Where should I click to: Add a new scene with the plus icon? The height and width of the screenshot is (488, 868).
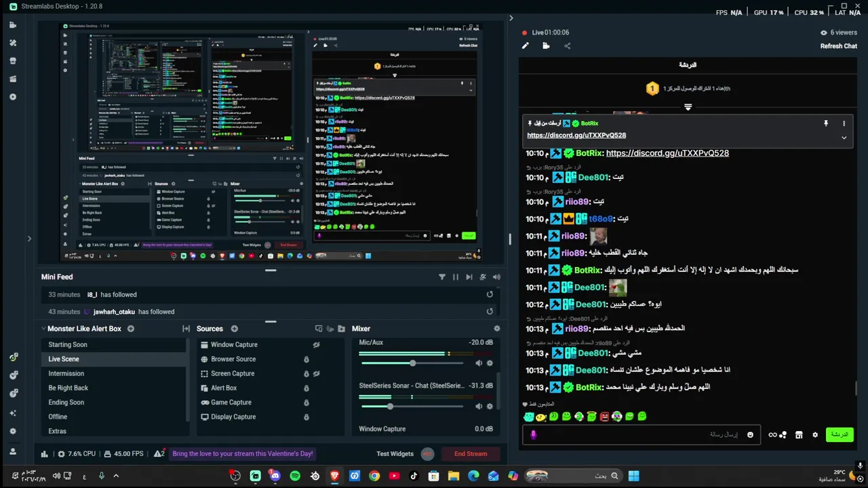[131, 329]
